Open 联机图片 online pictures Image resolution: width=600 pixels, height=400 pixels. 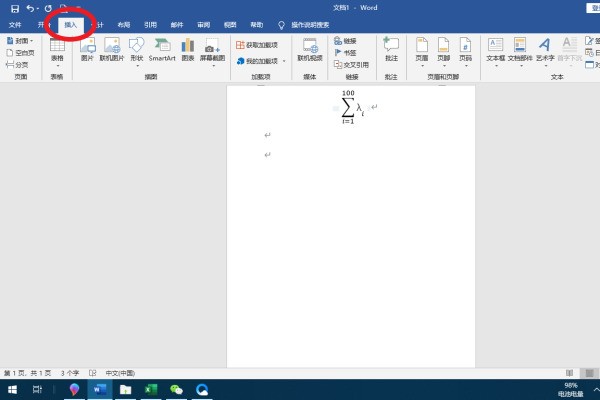(x=112, y=50)
